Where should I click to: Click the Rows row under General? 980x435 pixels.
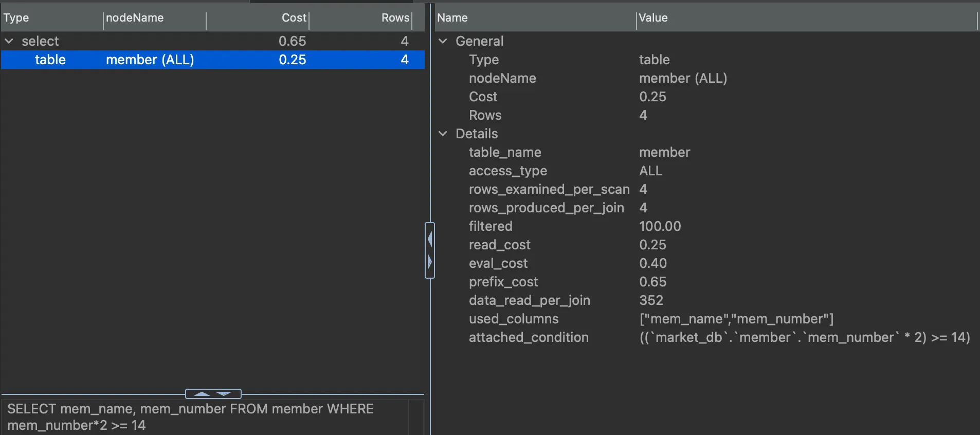[x=707, y=115]
